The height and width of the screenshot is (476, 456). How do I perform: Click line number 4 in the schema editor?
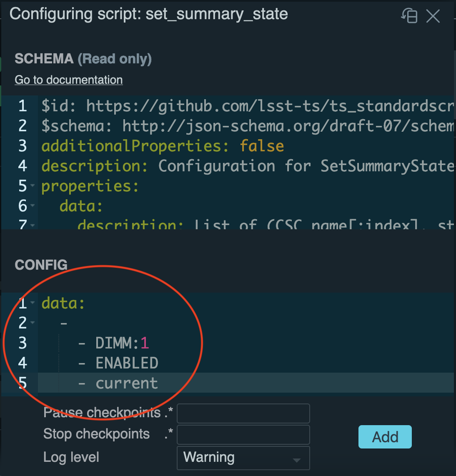[x=23, y=166]
